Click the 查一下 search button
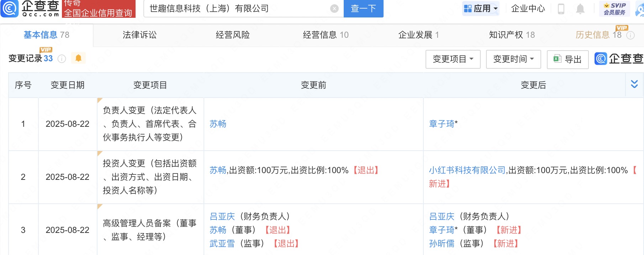 coord(364,9)
